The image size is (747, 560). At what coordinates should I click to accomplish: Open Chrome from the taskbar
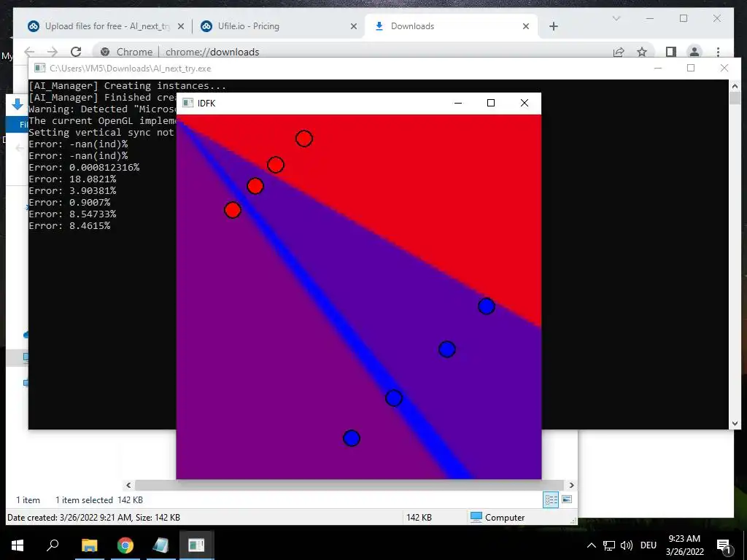(125, 545)
